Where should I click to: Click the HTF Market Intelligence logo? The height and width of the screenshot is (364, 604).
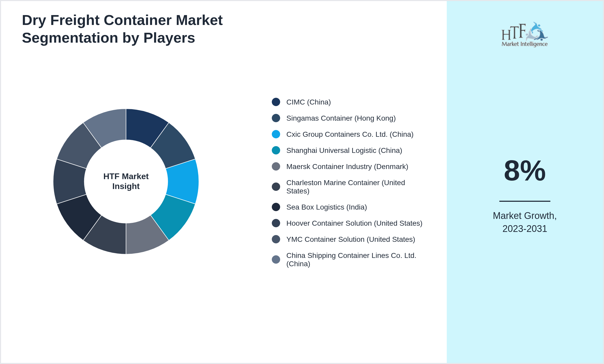(x=525, y=34)
